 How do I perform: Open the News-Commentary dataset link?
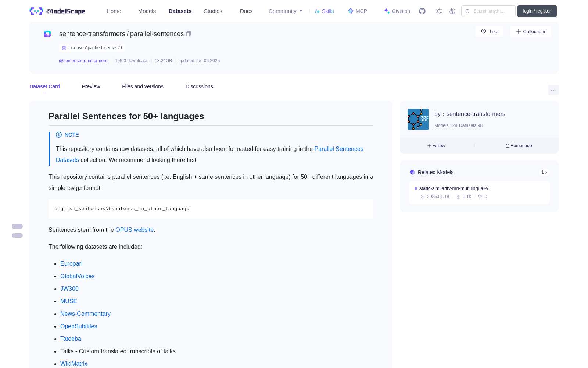tap(85, 314)
